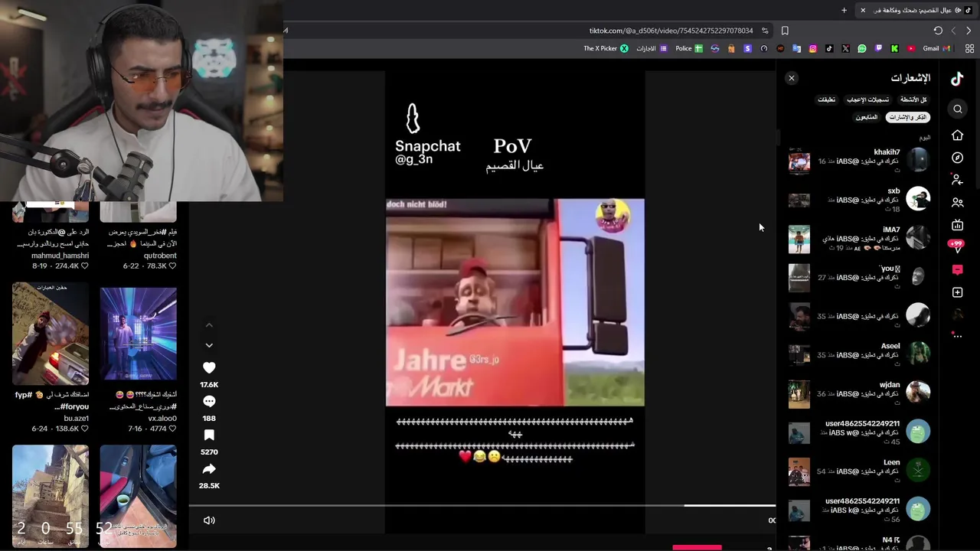Switch to the TikTok browser tab 'عيال القصيم'
The image size is (980, 551).
[915, 10]
